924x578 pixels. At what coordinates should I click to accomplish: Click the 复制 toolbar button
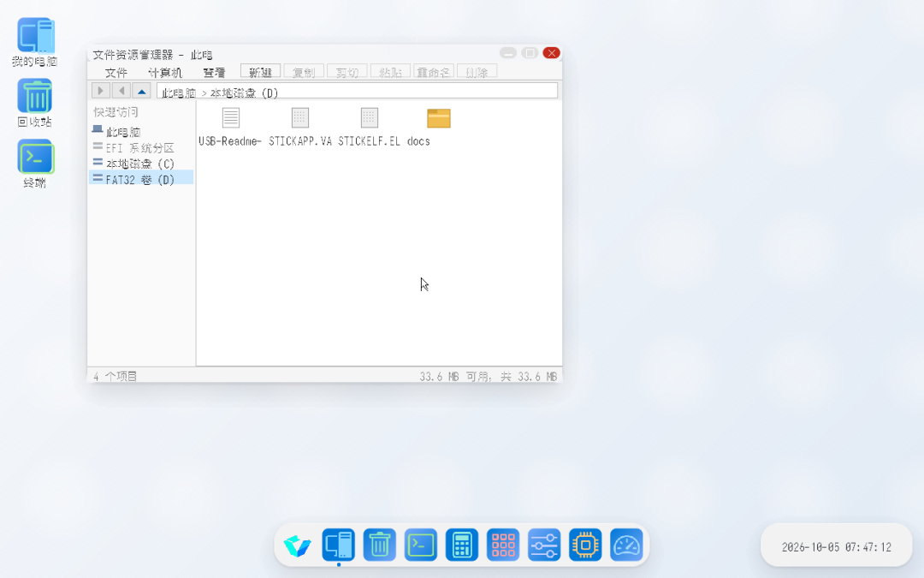click(x=304, y=72)
